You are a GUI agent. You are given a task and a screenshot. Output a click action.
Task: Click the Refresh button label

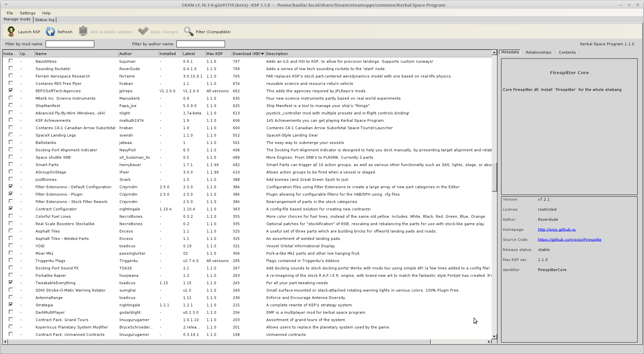point(65,32)
